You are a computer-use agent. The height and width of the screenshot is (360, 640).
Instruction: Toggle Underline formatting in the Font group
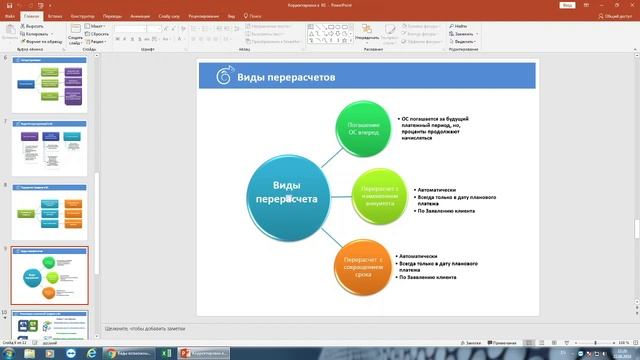[132, 39]
